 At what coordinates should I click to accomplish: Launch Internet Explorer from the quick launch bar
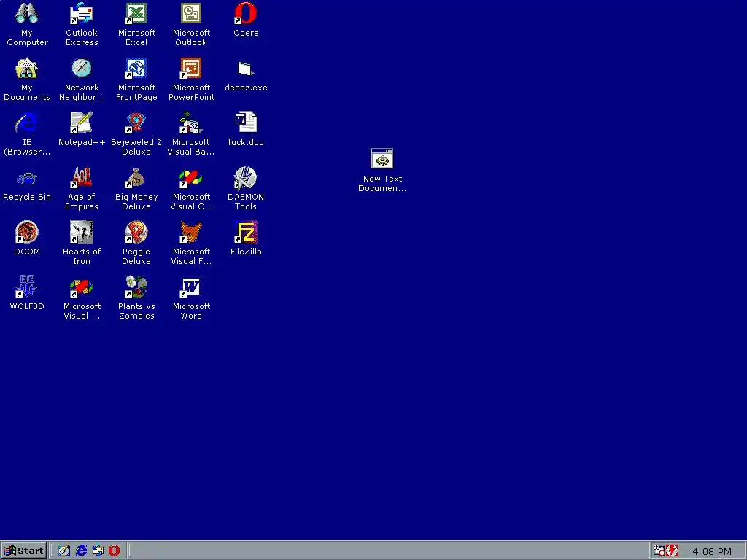pyautogui.click(x=81, y=551)
